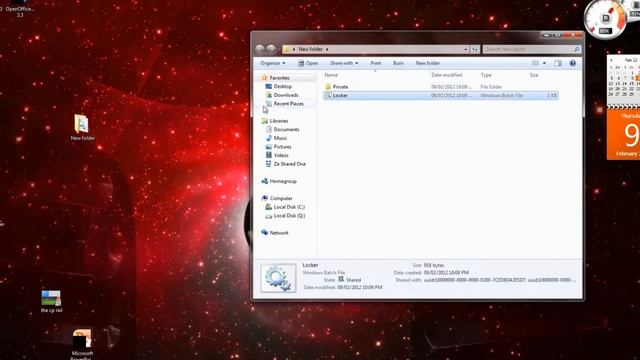Open Explorer help via question mark icon

tap(573, 63)
